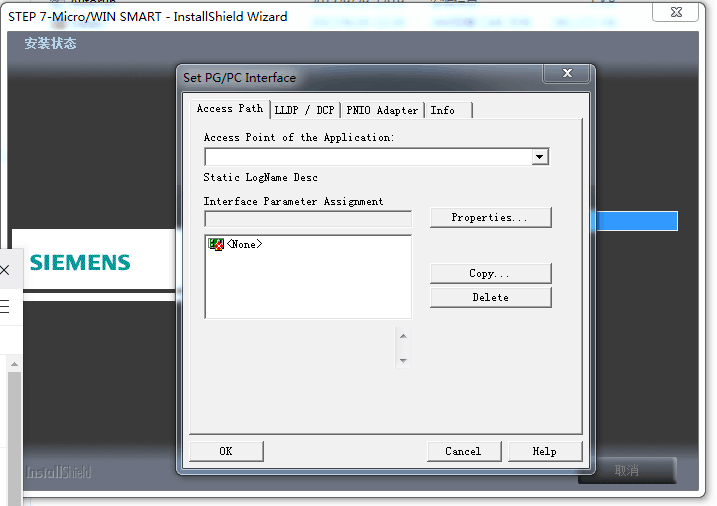Open the Properties... dialog

(x=490, y=218)
